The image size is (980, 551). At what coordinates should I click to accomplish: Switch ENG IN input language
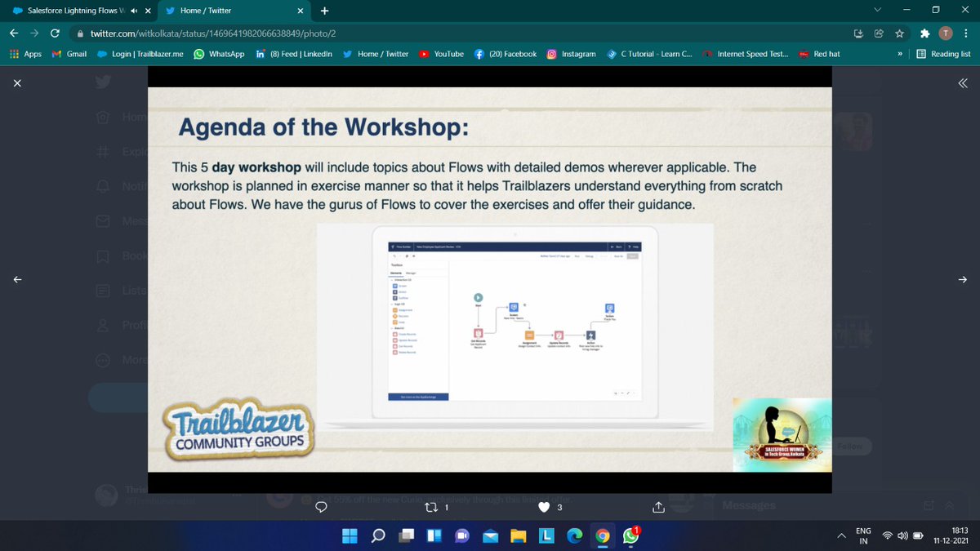pos(863,535)
